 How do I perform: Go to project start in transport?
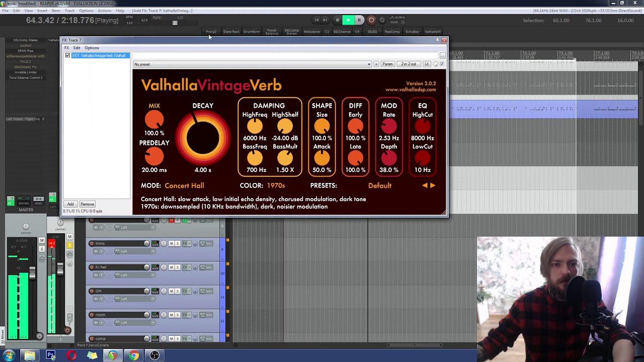316,20
